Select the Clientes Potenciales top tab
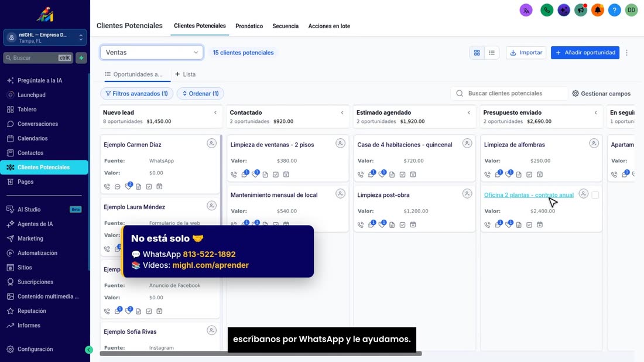 (x=200, y=26)
